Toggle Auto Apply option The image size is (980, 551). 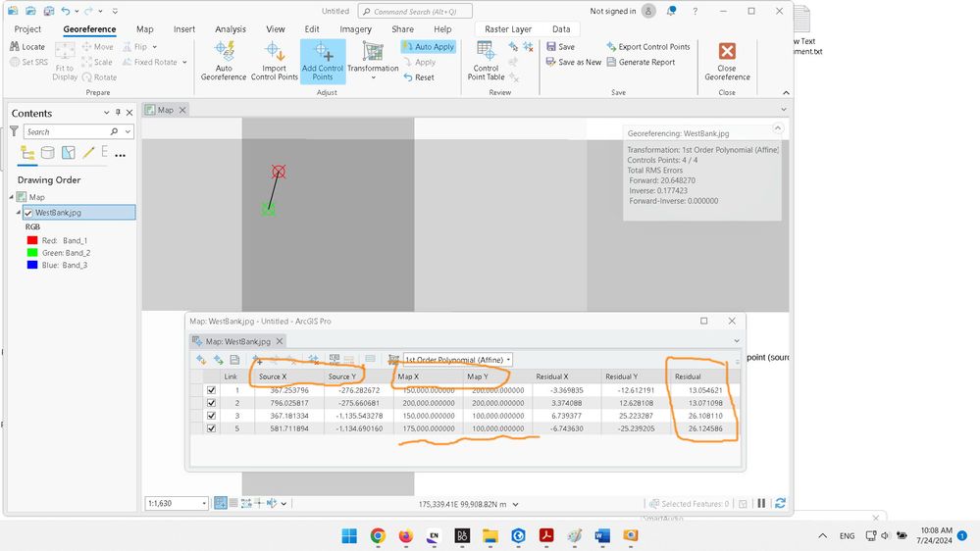click(428, 47)
